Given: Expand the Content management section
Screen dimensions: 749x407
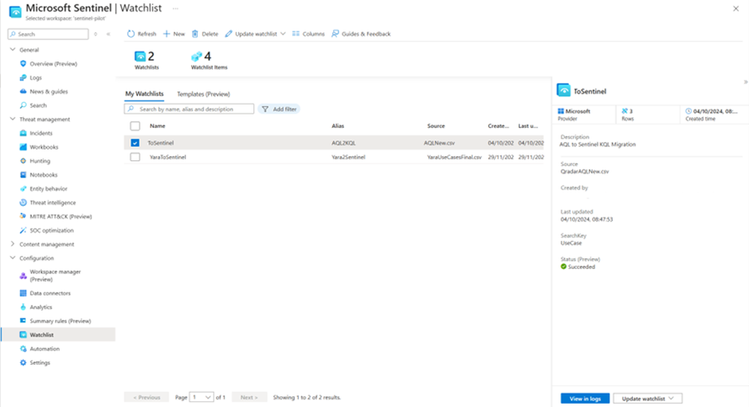Looking at the screenshot, I should click(x=12, y=244).
